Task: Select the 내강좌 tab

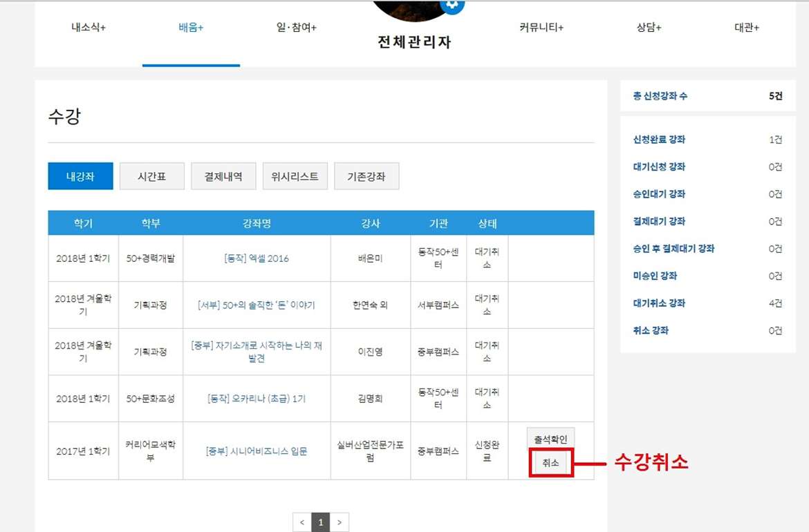Action: point(80,176)
